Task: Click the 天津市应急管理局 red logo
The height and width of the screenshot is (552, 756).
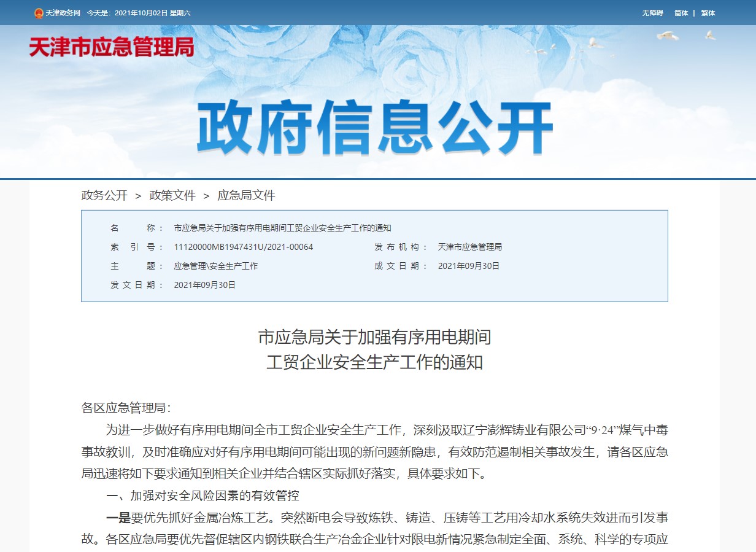Action: pyautogui.click(x=112, y=47)
